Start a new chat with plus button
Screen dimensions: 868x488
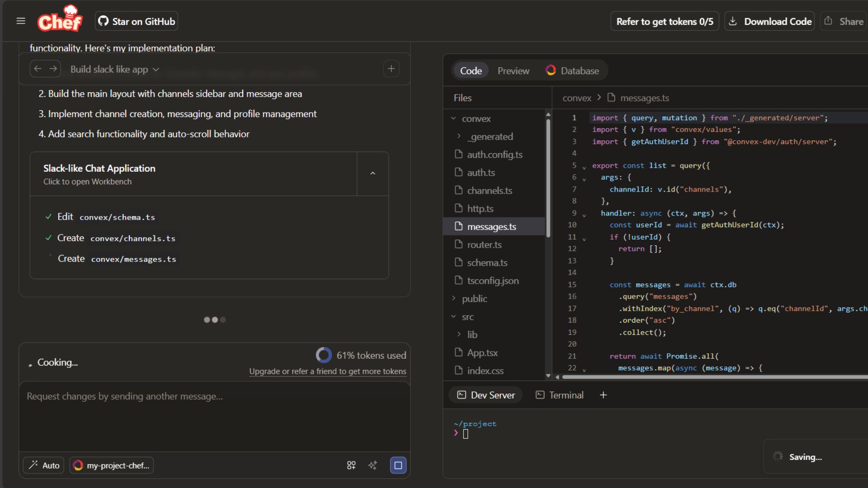point(391,69)
